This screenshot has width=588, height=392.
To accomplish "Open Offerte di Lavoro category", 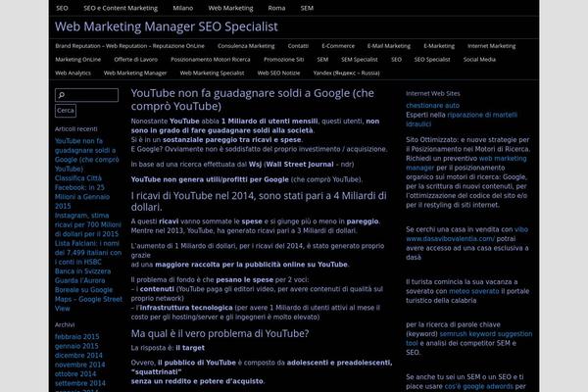I will pyautogui.click(x=136, y=60).
